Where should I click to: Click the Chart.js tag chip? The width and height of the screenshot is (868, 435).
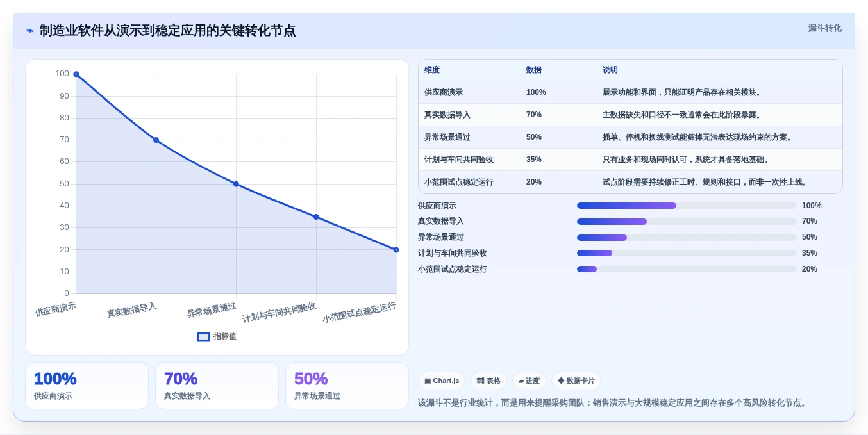pyautogui.click(x=442, y=381)
